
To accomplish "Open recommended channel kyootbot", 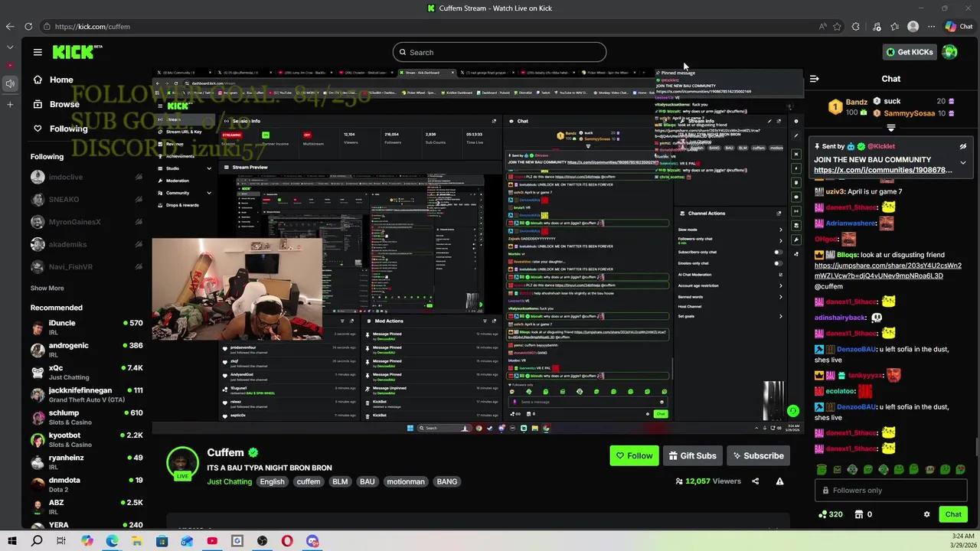I will (87, 439).
